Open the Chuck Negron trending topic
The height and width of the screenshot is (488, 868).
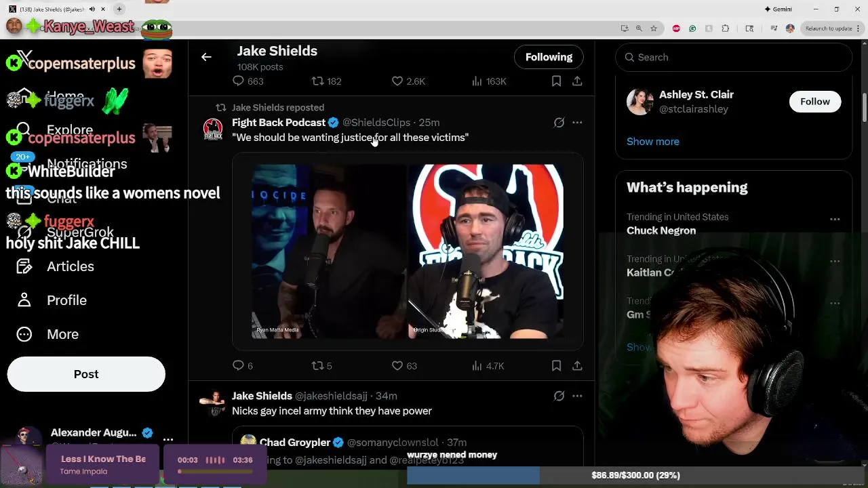[661, 230]
